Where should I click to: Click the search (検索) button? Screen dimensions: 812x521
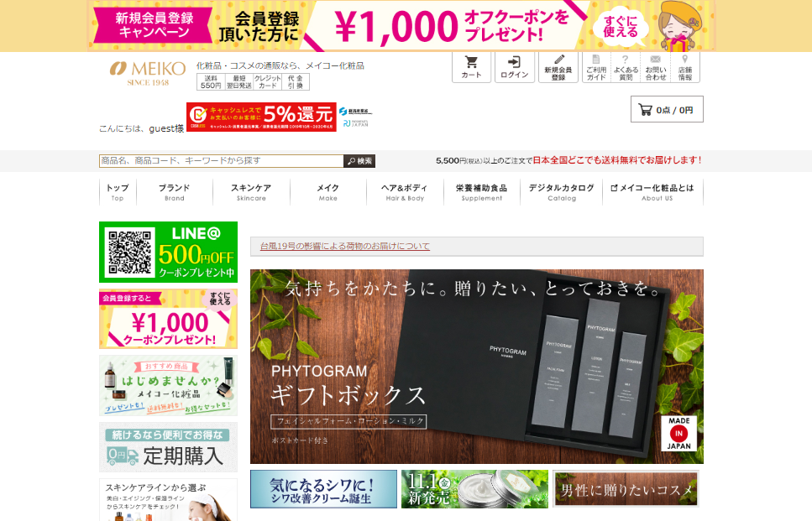pyautogui.click(x=359, y=161)
